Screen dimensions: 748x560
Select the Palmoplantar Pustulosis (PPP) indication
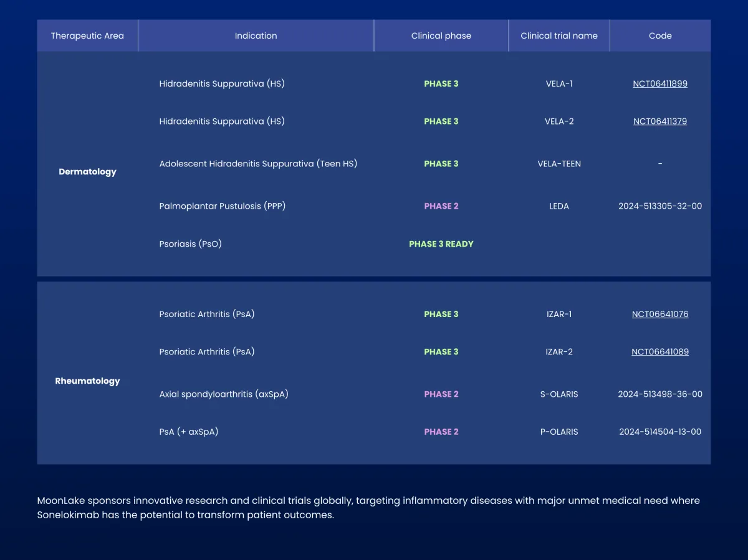(222, 206)
